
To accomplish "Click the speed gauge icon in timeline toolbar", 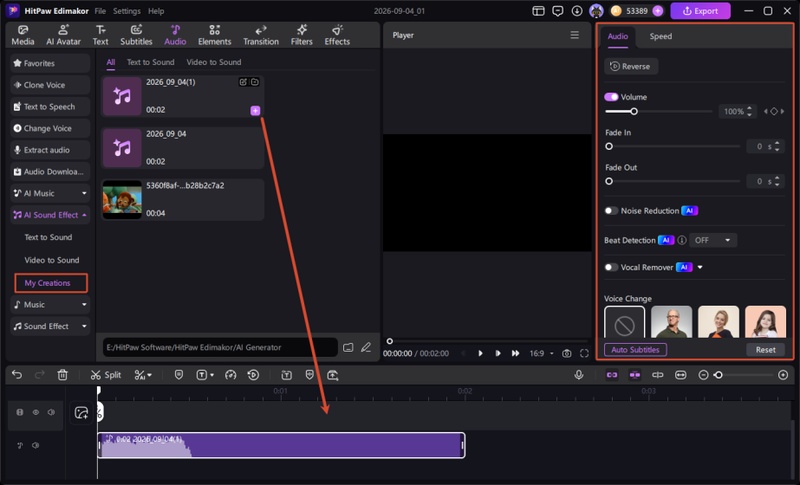I will pos(231,375).
